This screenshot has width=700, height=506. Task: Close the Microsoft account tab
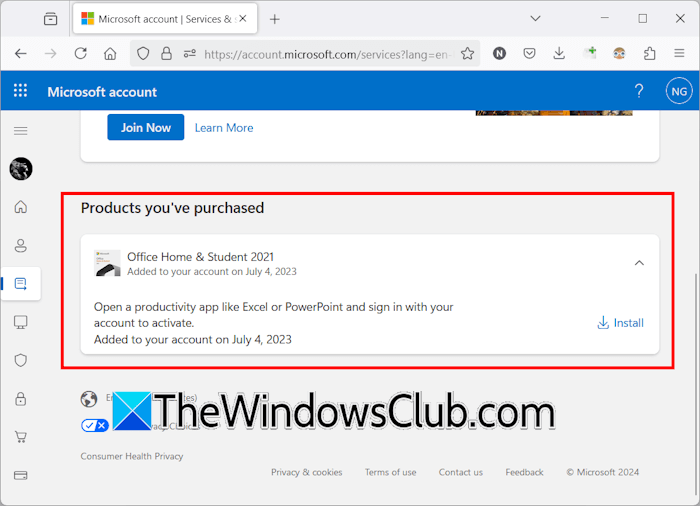click(242, 19)
